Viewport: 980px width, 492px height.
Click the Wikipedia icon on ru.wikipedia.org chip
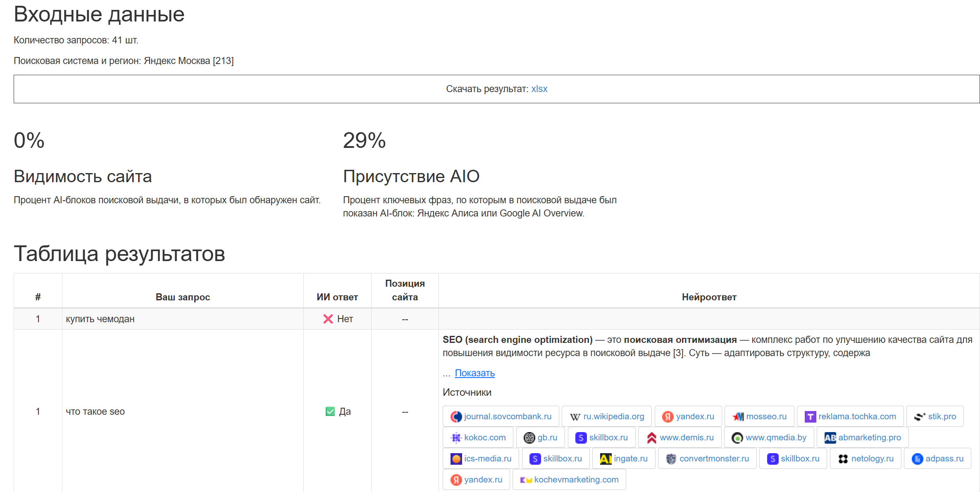point(575,416)
